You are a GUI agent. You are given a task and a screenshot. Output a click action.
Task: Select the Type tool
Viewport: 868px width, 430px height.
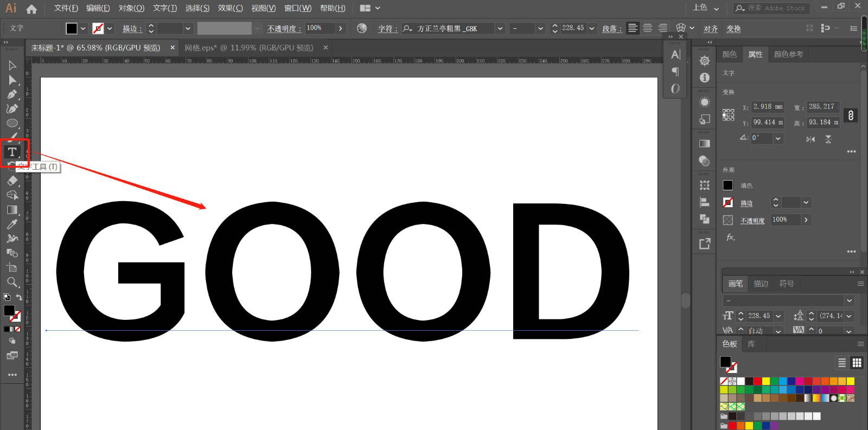(x=12, y=152)
